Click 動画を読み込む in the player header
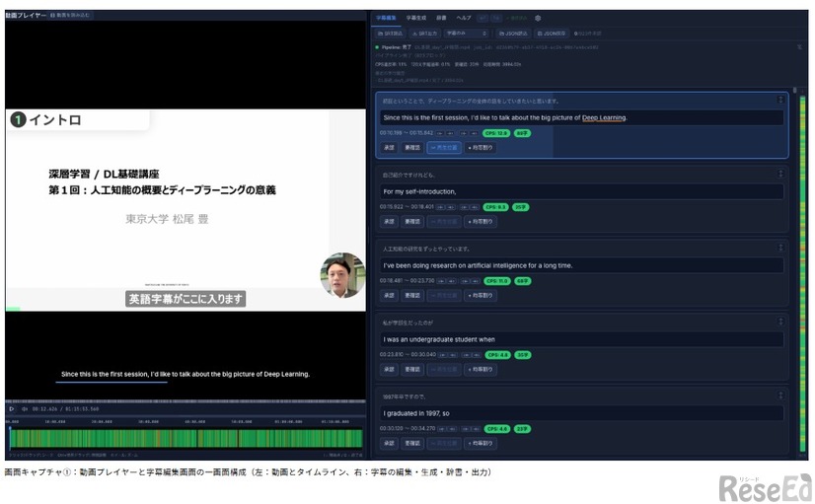Image resolution: width=815 pixels, height=504 pixels. click(x=70, y=15)
